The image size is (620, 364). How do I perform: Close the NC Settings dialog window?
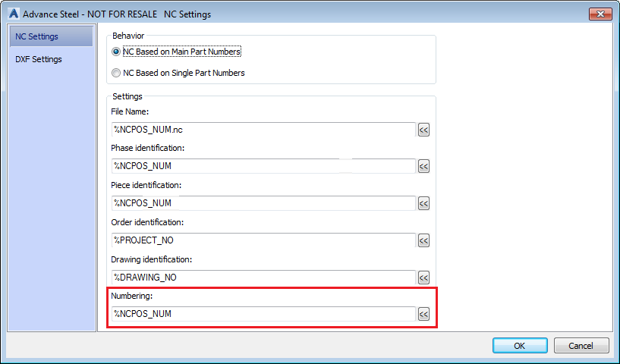600,14
